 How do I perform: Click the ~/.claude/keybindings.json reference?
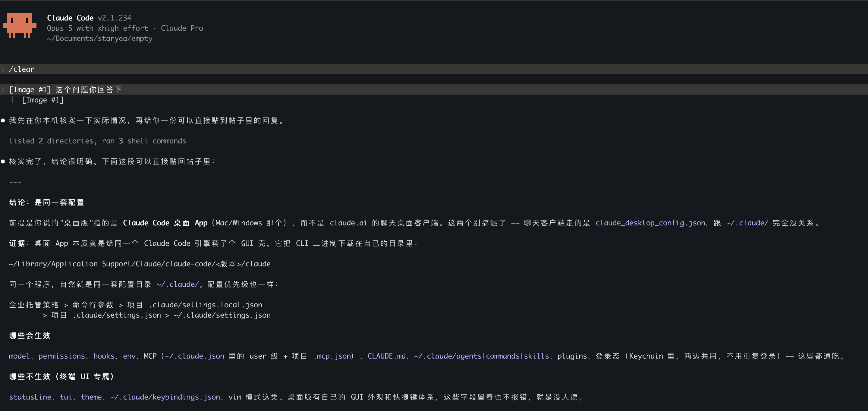tap(165, 397)
